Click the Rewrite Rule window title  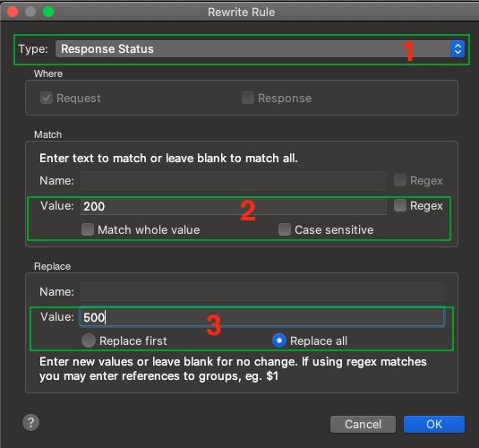(242, 13)
